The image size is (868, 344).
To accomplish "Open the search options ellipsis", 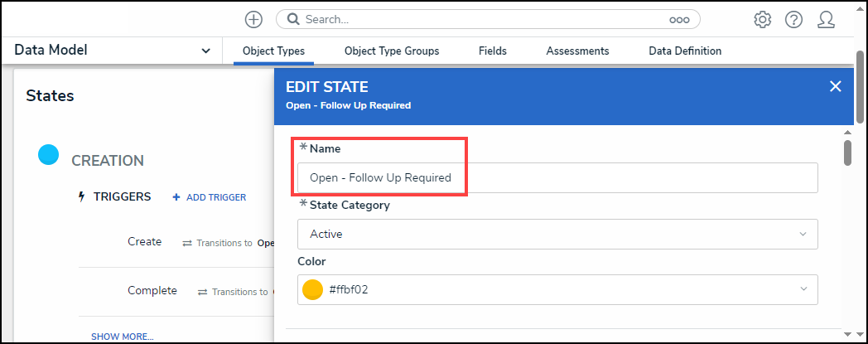I will point(679,19).
